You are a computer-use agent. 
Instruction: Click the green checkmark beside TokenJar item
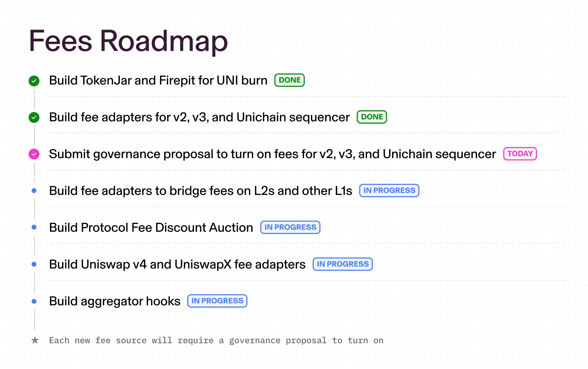[x=34, y=81]
